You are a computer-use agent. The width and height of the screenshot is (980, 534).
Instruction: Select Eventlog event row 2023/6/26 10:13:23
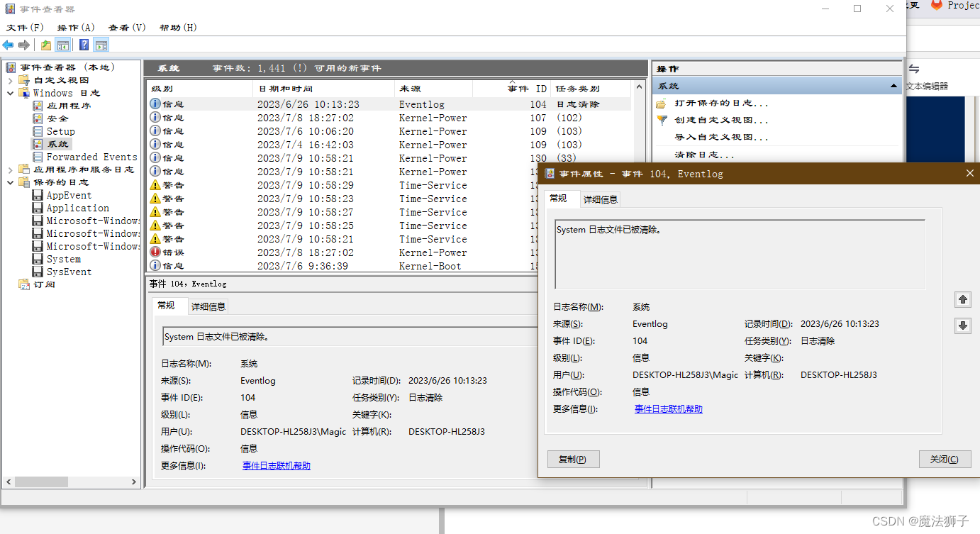click(x=389, y=104)
